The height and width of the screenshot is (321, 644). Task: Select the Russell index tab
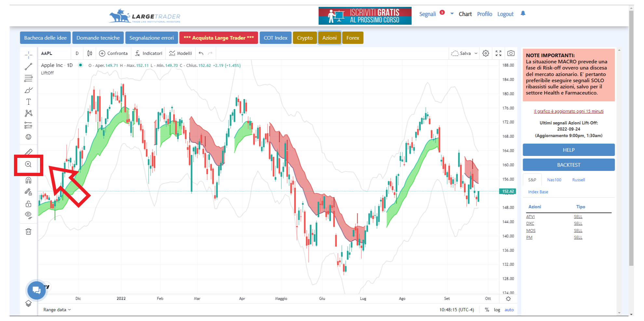tap(579, 180)
